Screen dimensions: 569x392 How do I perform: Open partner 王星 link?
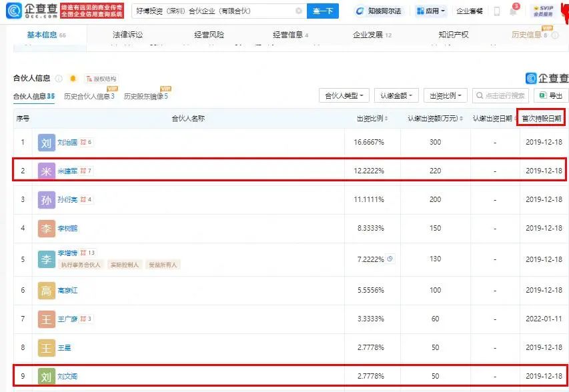(64, 347)
